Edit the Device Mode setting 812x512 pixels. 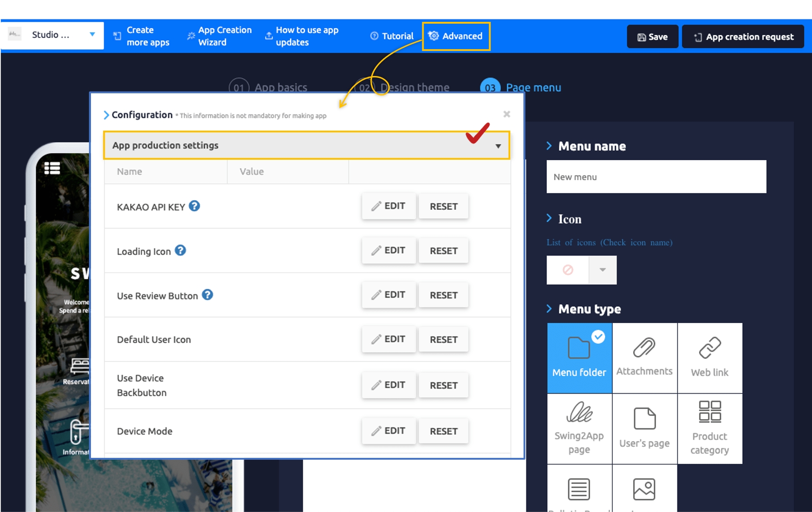[x=388, y=431]
